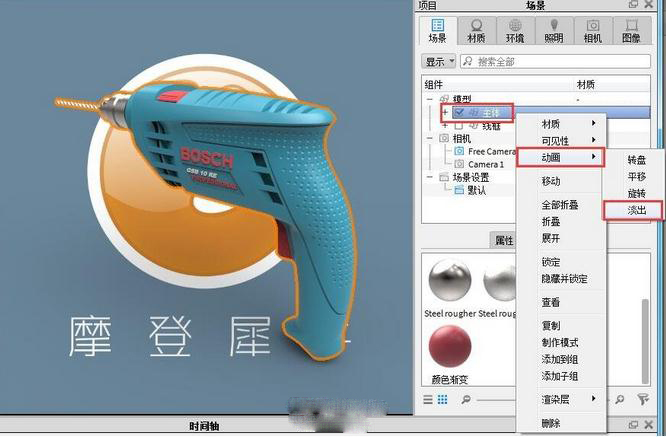Choose 添加子组 in the context menu
This screenshot has width=666, height=437.
click(x=561, y=376)
